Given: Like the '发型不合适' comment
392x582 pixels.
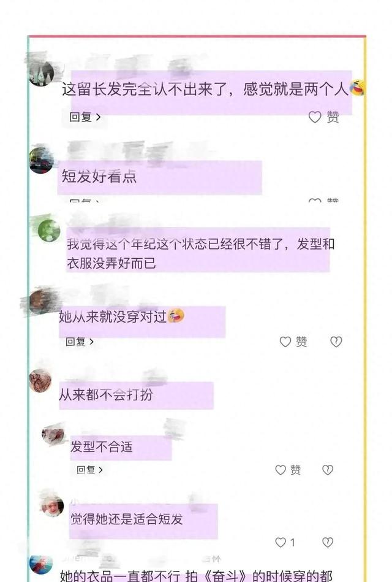Looking at the screenshot, I should point(281,470).
